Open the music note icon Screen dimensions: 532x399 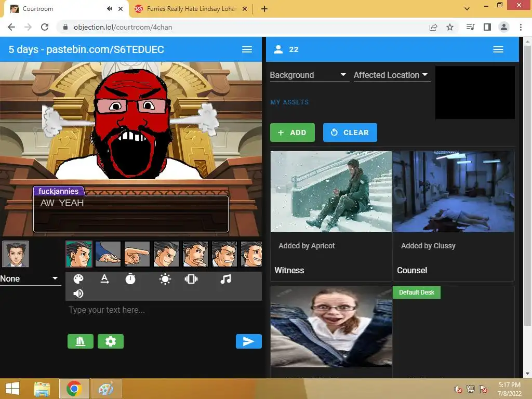tap(225, 279)
